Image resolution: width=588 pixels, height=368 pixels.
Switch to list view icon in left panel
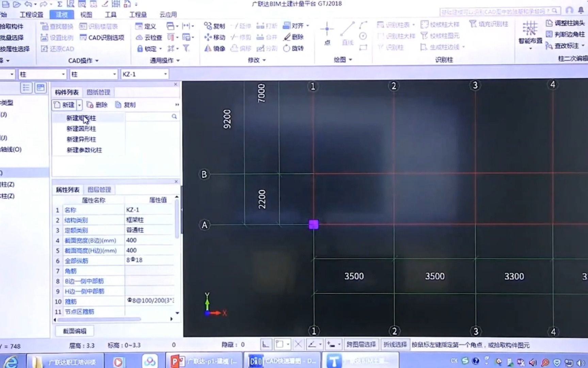[26, 88]
